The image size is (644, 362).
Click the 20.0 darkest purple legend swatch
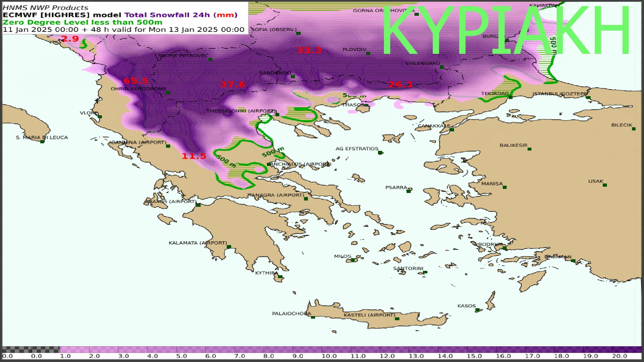626,350
